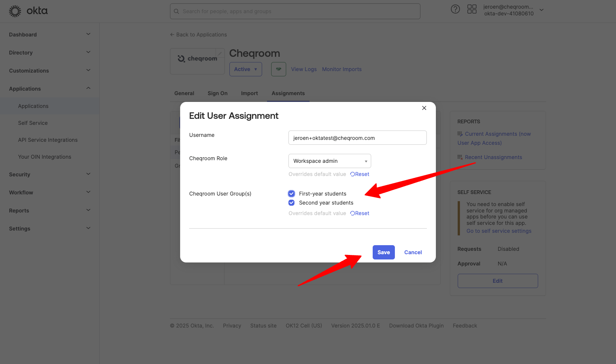
Task: Expand the account menu chevron
Action: pyautogui.click(x=542, y=10)
